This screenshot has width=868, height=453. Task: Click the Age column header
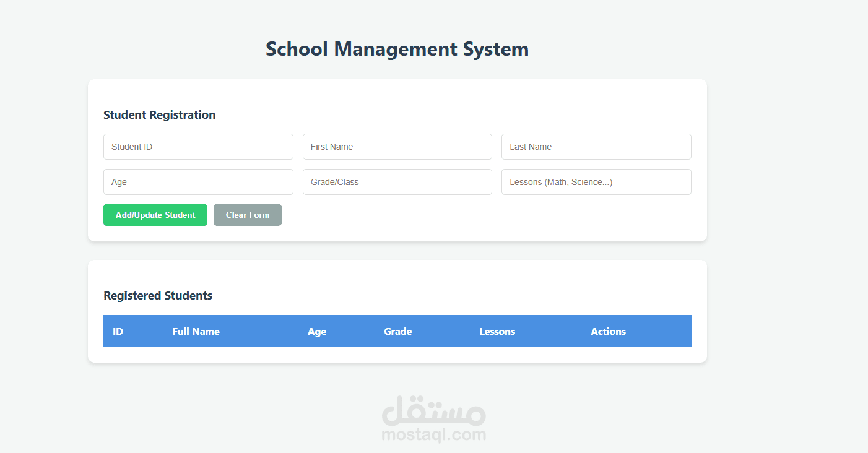[317, 331]
